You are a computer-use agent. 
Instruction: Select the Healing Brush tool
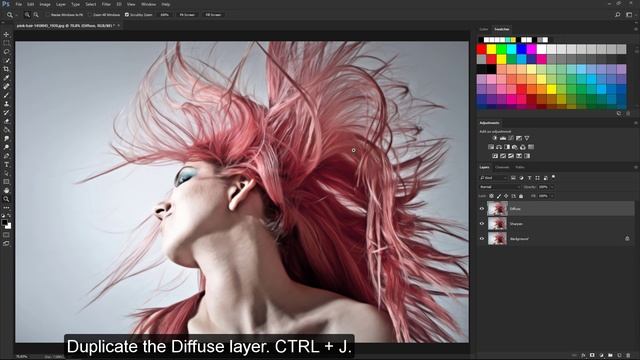click(6, 87)
